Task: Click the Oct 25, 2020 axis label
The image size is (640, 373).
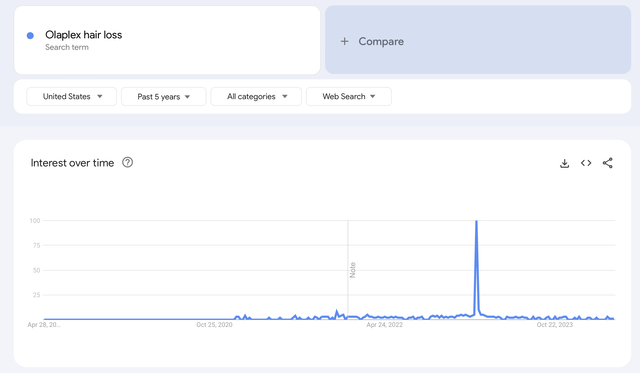Action: click(214, 325)
